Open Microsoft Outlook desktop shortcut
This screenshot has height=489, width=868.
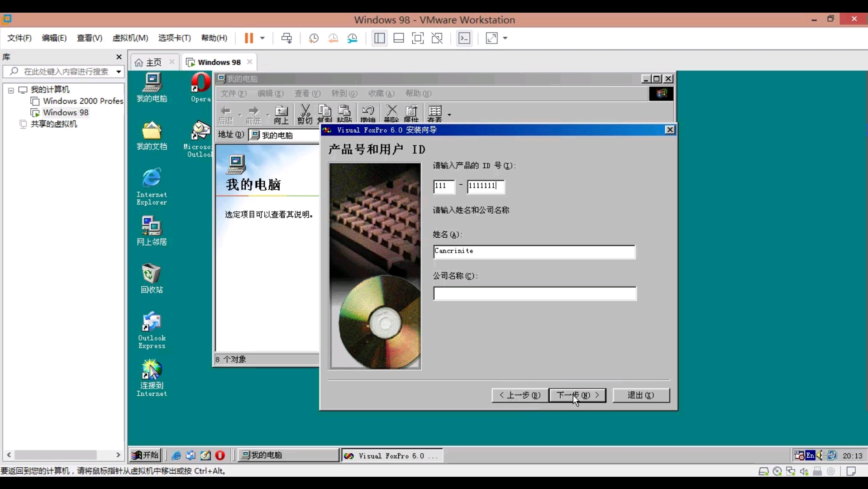coord(199,139)
